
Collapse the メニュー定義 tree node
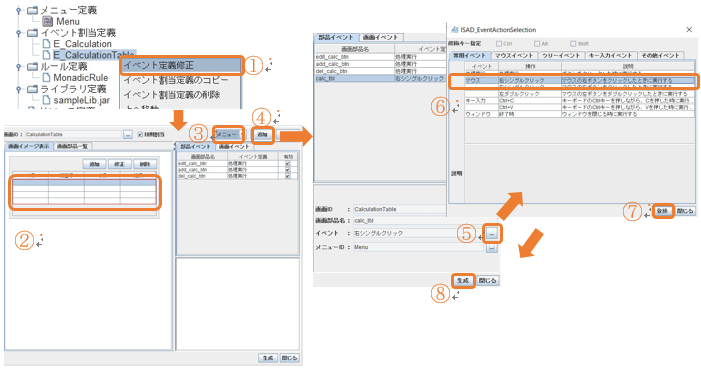(18, 10)
